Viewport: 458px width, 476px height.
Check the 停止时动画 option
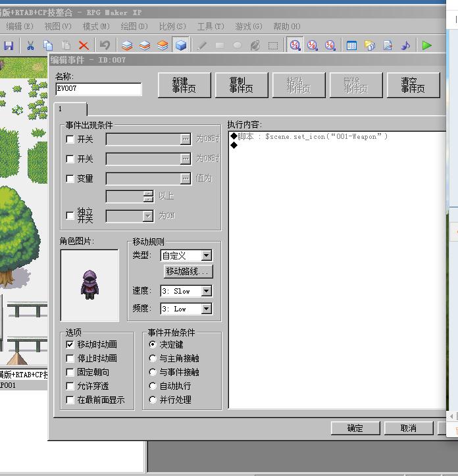(x=70, y=358)
